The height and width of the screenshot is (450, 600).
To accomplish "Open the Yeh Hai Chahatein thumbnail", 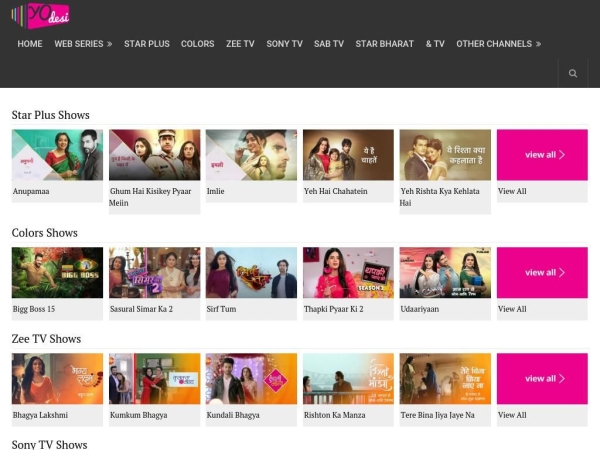I will point(348,155).
